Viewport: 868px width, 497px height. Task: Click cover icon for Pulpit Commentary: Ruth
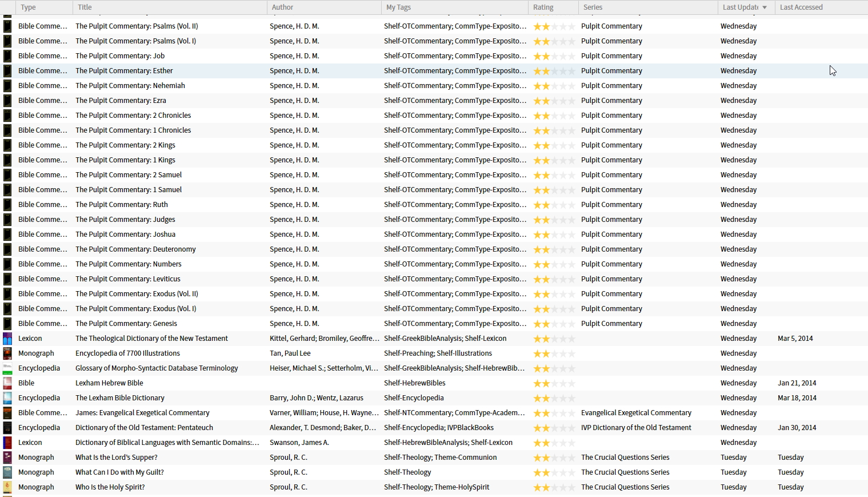pos(7,205)
